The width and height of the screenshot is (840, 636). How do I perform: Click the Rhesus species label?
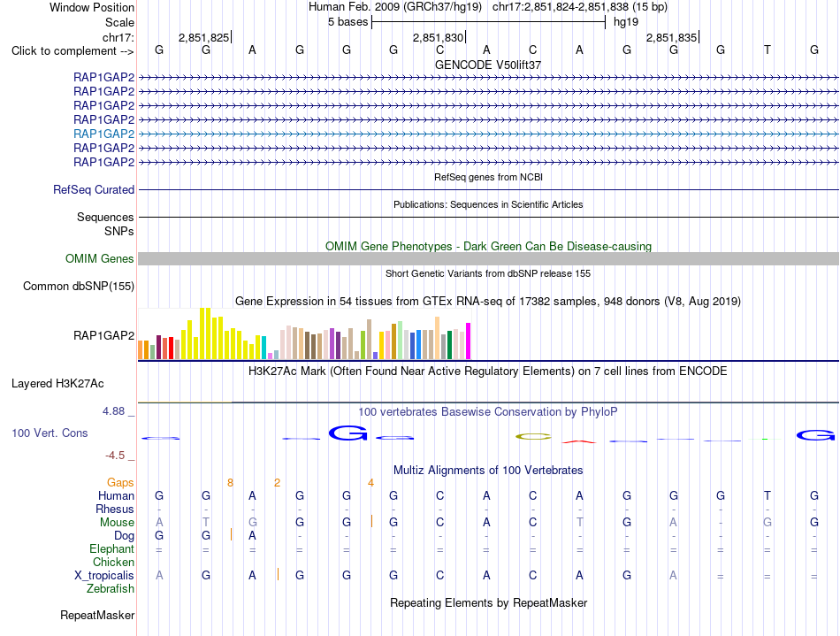(x=115, y=509)
